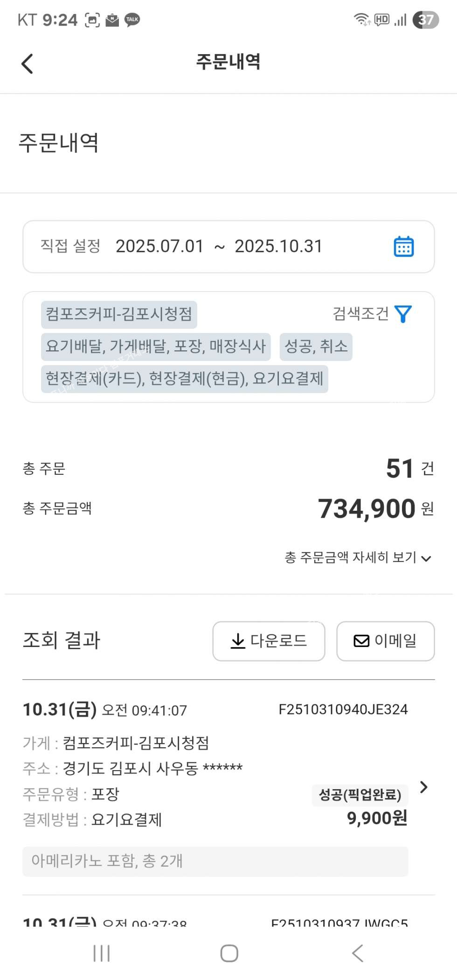Tap the 다운로드 button
Viewport: 457px width, 980px height.
pyautogui.click(x=269, y=640)
